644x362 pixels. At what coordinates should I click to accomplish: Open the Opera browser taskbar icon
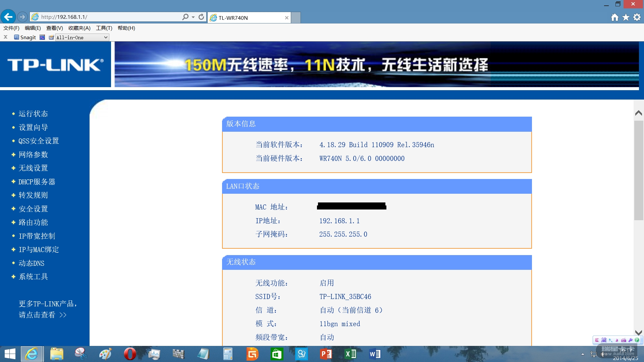[130, 354]
